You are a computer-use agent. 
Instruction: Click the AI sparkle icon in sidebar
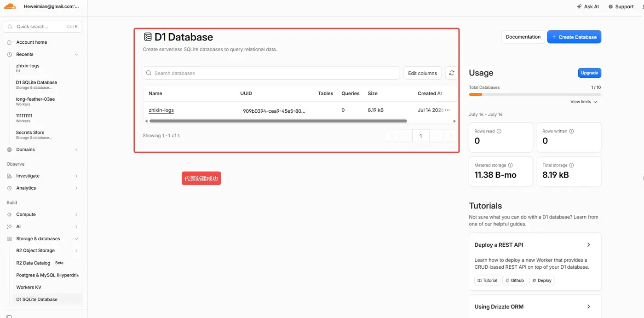pyautogui.click(x=10, y=227)
